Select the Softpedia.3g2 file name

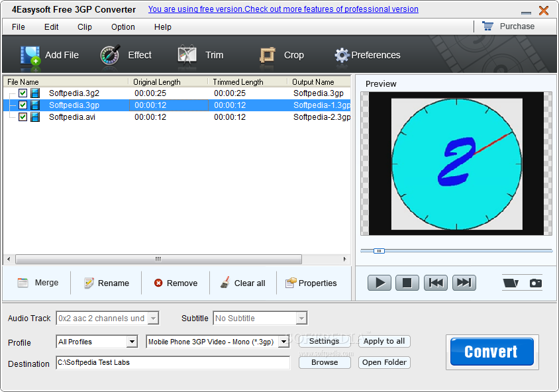click(x=74, y=93)
